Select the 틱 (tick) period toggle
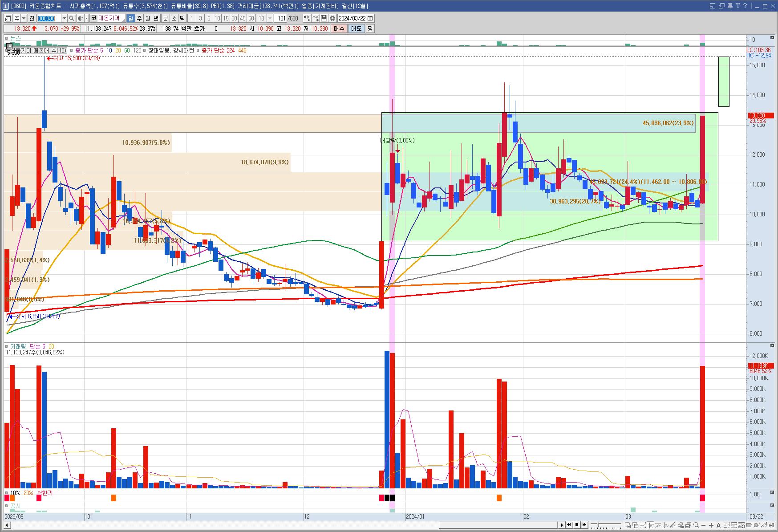 [x=182, y=18]
